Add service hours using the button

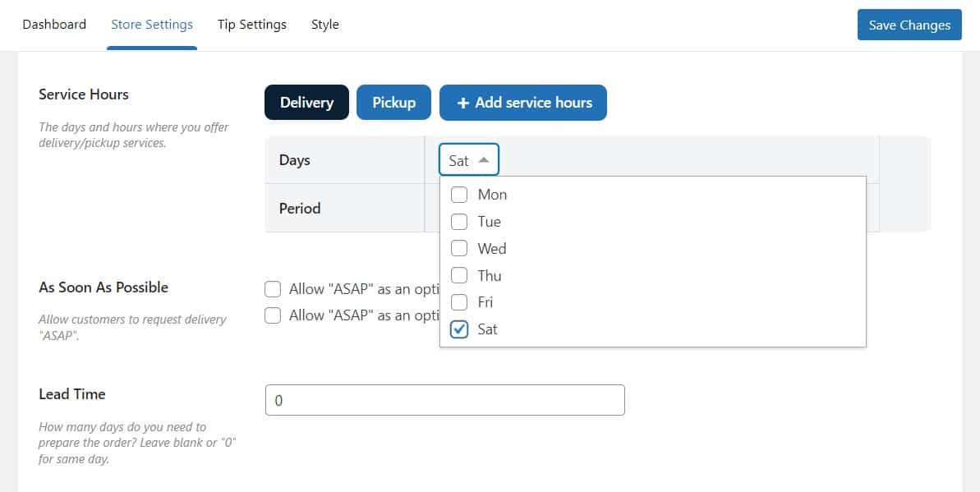click(x=523, y=103)
